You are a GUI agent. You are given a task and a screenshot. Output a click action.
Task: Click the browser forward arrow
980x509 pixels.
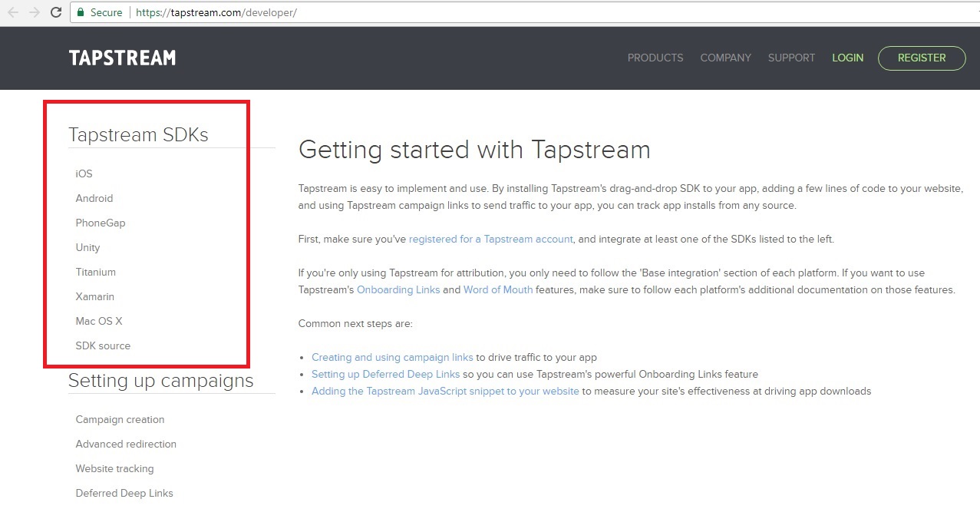pyautogui.click(x=34, y=12)
